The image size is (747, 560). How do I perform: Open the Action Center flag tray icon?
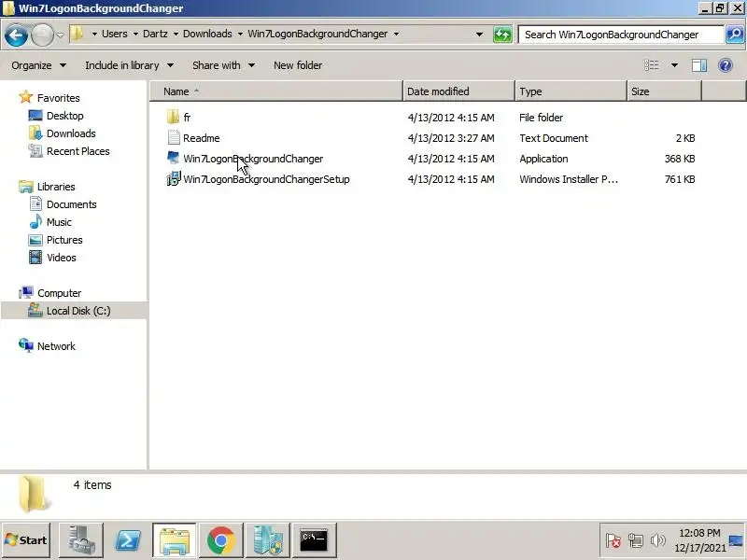tap(613, 540)
